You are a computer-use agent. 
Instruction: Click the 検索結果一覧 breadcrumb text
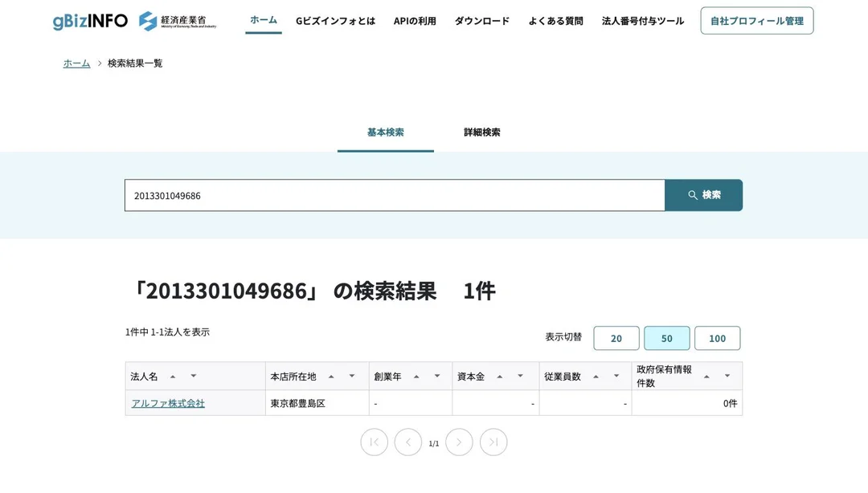[x=135, y=63]
